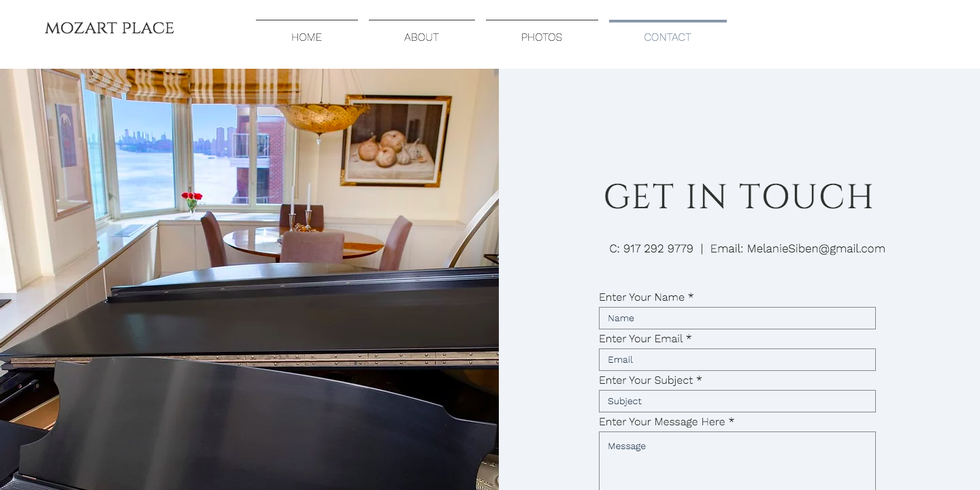Click the MOZART PLACE site logo
Image resolution: width=980 pixels, height=490 pixels.
pos(110,29)
